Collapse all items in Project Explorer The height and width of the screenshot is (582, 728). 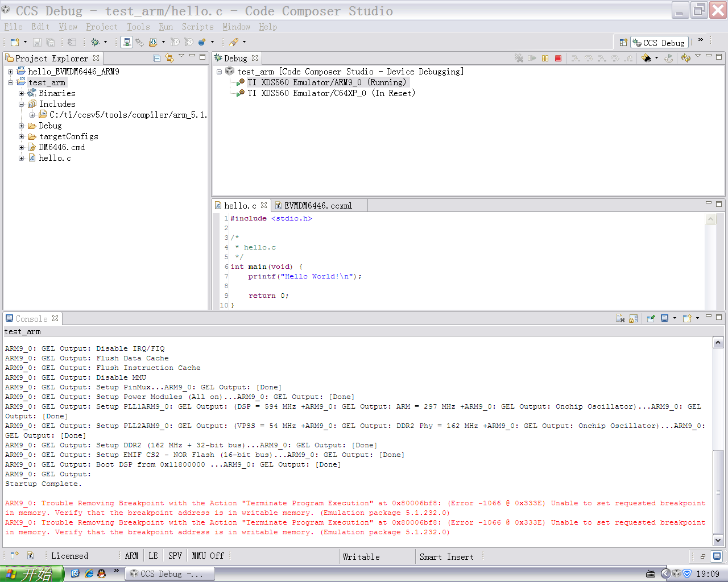click(157, 58)
